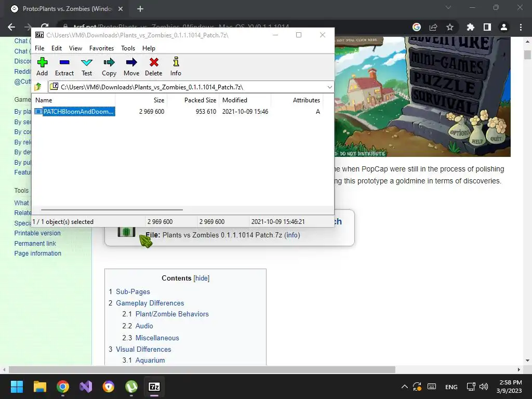Sort by Size column header

coord(141,100)
